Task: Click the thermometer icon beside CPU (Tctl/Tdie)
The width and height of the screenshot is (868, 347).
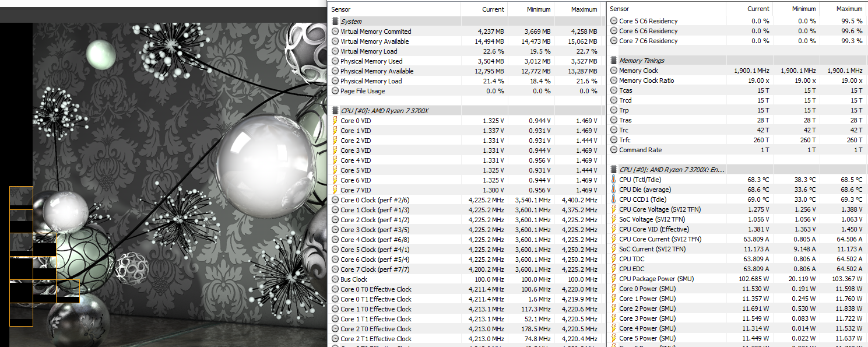Action: [613, 180]
